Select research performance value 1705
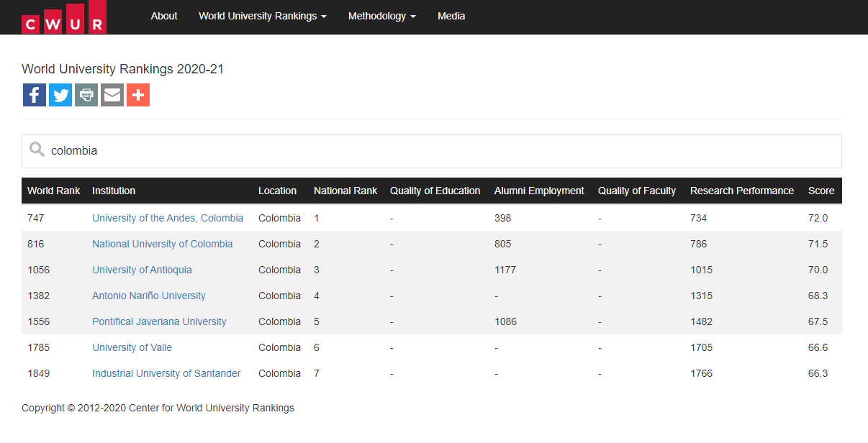868x443 pixels. 701,347
